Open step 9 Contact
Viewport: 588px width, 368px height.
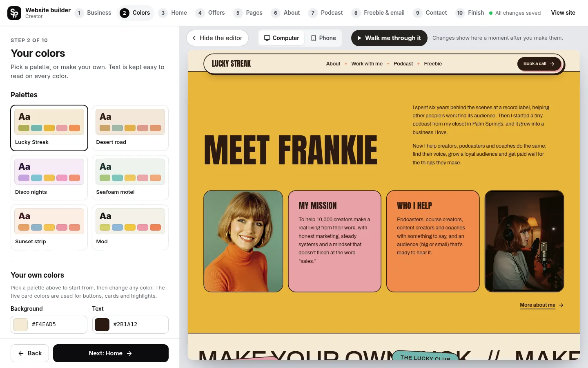click(x=430, y=13)
